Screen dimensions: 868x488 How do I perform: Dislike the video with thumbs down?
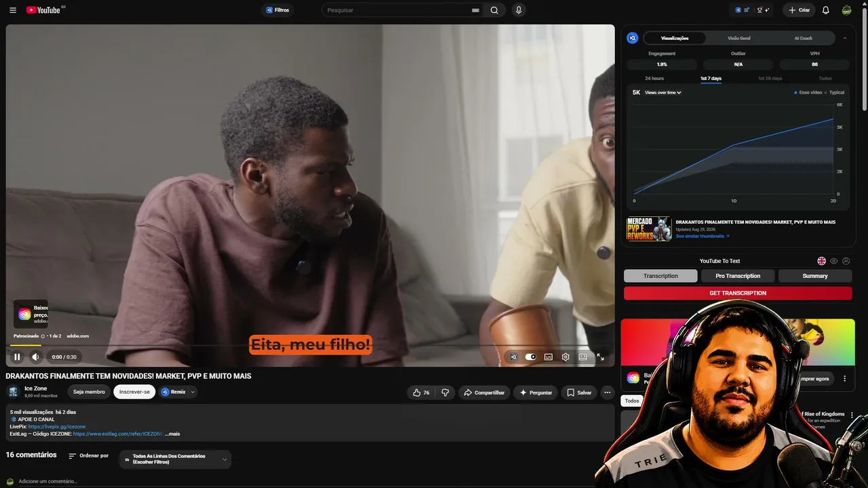click(x=445, y=392)
